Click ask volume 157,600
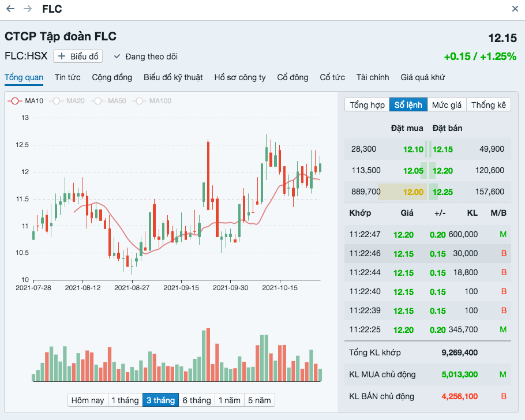The height and width of the screenshot is (420, 525). [x=489, y=192]
